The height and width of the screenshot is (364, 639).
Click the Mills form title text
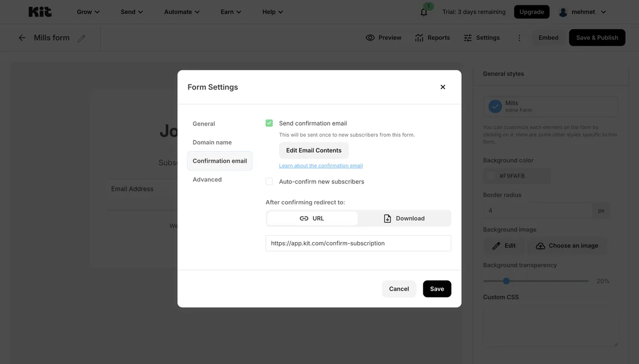coord(52,38)
